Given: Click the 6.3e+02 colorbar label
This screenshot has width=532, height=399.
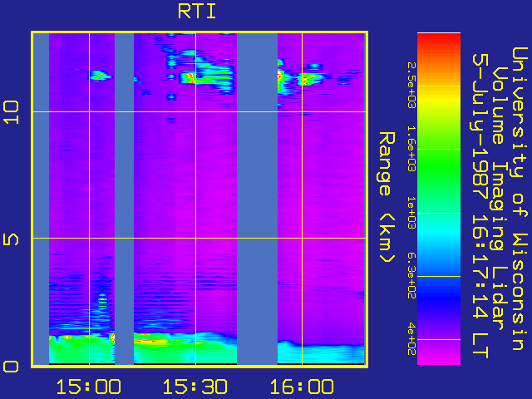Looking at the screenshot, I should pos(411,276).
